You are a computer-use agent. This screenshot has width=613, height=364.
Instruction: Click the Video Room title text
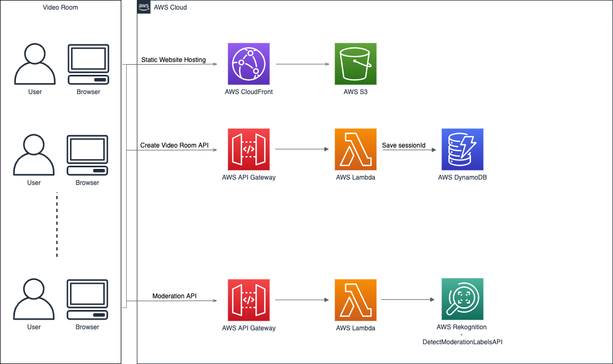(60, 7)
